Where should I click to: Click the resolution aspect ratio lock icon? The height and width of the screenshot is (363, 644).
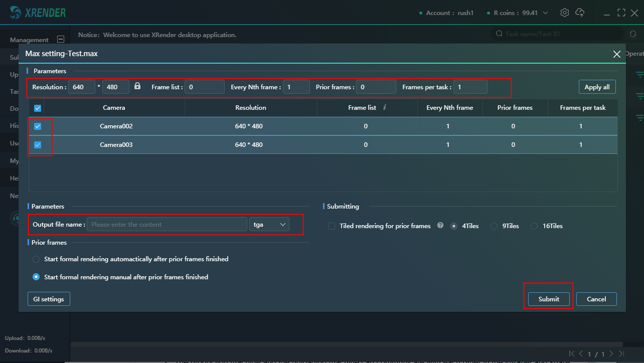[137, 86]
